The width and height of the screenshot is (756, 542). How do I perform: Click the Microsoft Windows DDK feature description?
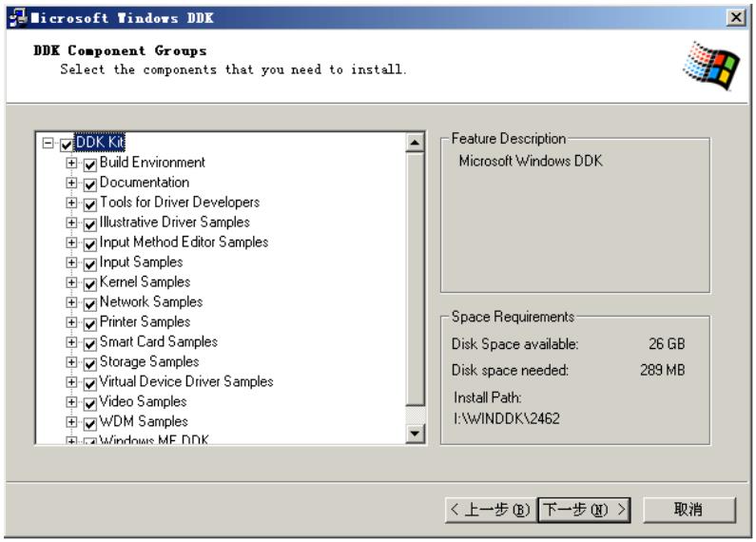[531, 161]
